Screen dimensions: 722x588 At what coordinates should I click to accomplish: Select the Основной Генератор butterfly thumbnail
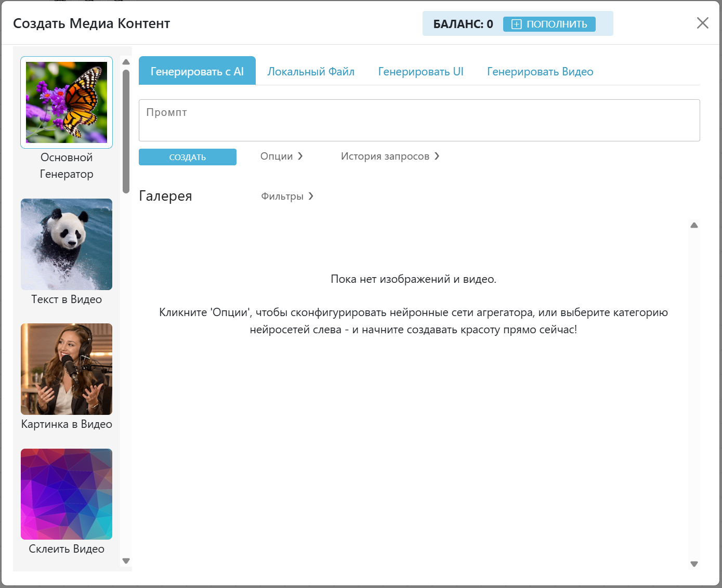click(67, 102)
